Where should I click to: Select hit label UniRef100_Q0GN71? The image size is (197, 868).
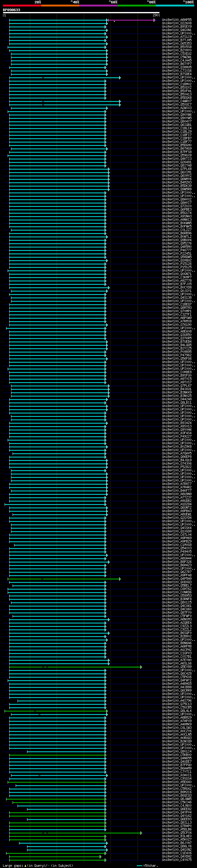[176, 274]
